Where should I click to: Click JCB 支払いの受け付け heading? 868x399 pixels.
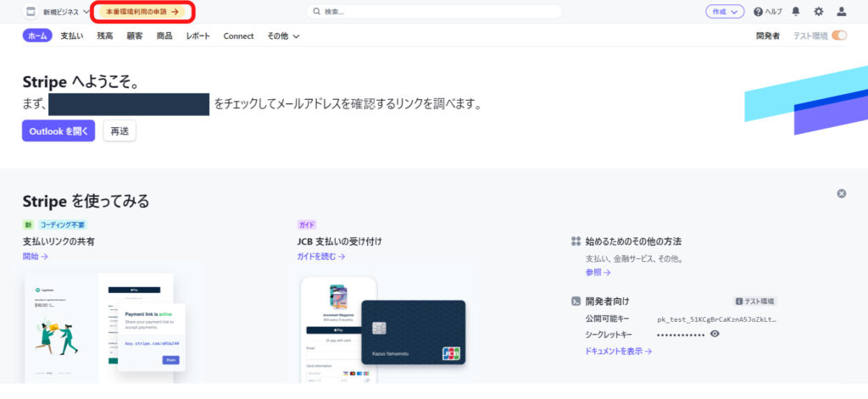[x=339, y=241]
